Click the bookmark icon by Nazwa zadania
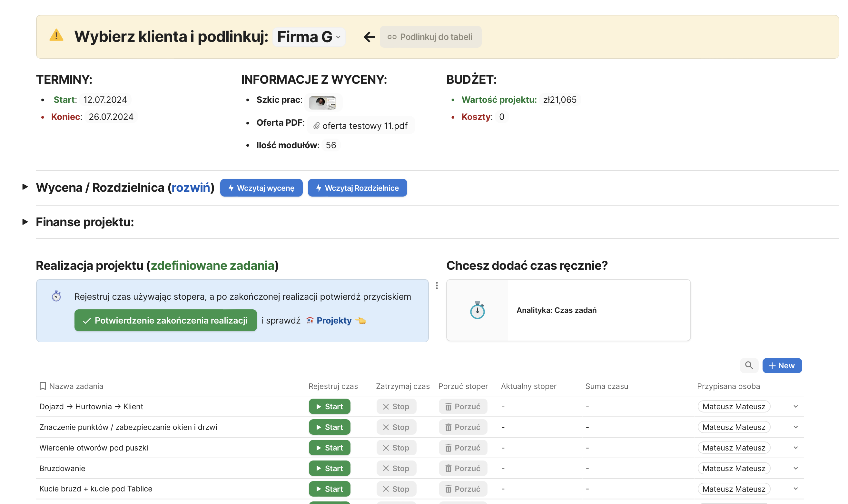The image size is (848, 504). tap(43, 386)
